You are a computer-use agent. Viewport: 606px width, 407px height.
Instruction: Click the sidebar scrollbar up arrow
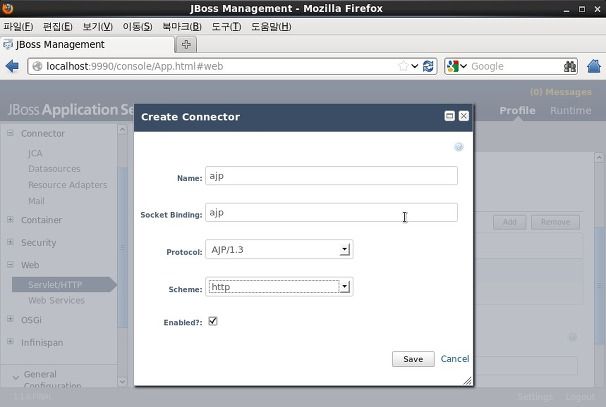pyautogui.click(x=123, y=130)
